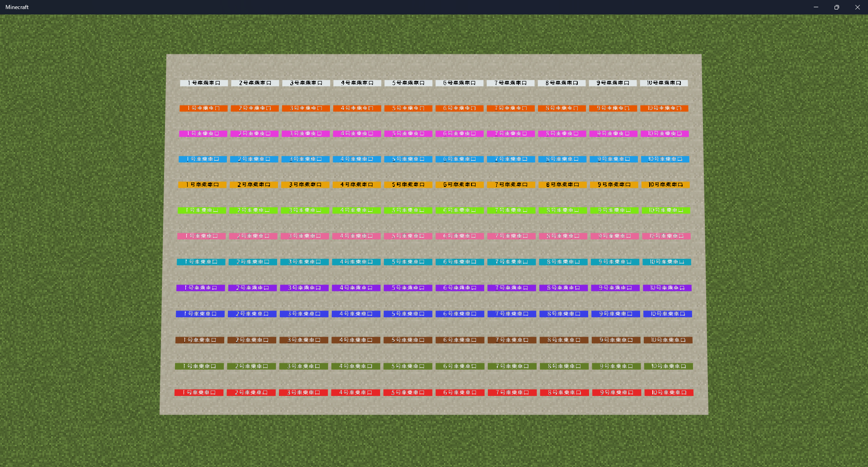Click the blue 3号車乗車口 sign
This screenshot has height=467, width=868.
click(304, 314)
